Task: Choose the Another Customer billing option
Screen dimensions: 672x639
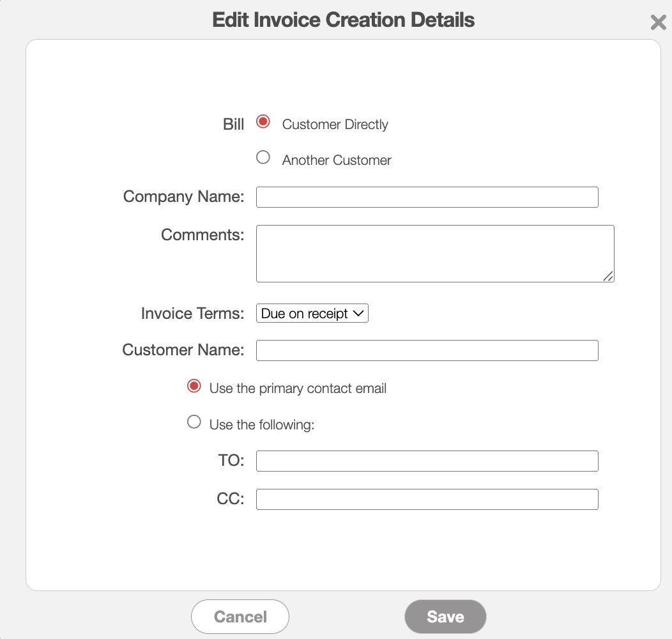Action: (x=263, y=157)
